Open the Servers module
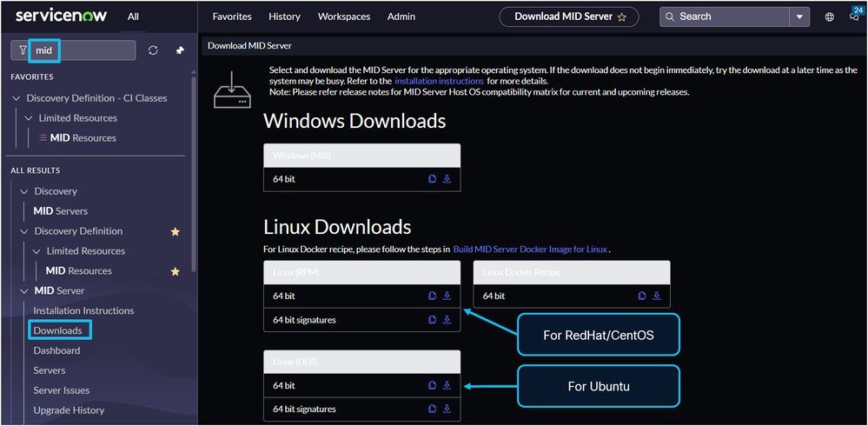The height and width of the screenshot is (426, 868). (50, 370)
